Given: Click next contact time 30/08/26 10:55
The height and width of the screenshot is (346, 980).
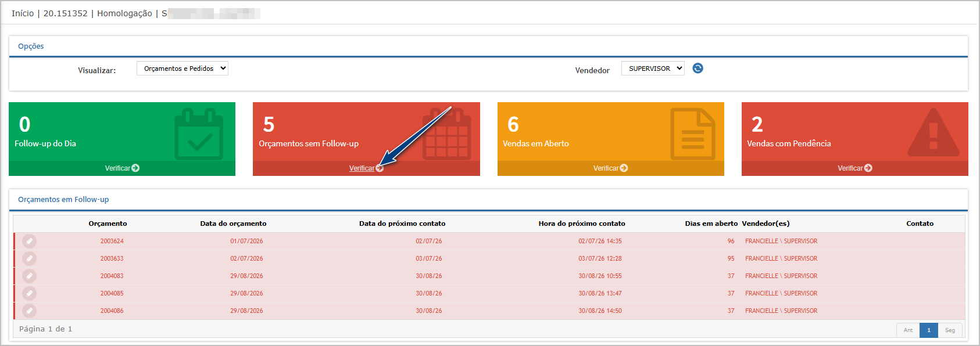Looking at the screenshot, I should pos(600,276).
